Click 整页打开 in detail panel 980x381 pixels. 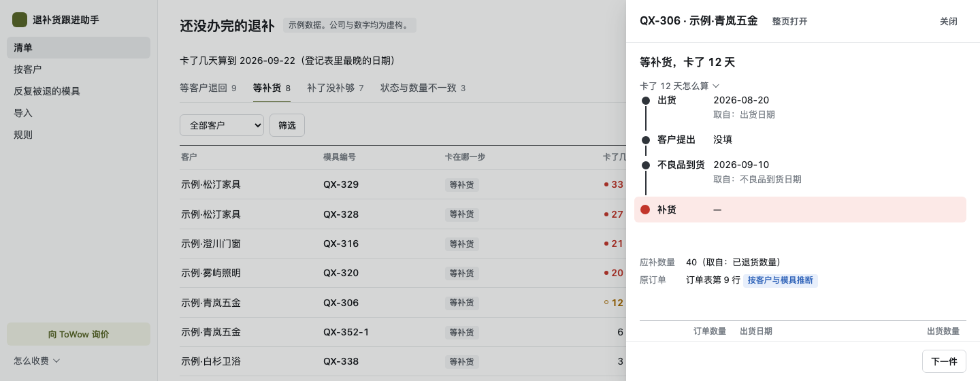789,21
